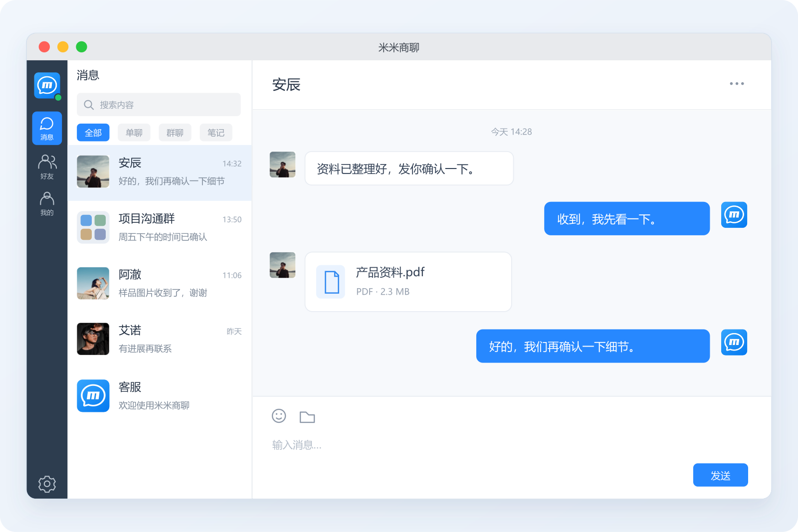Open the 我的 profile section
This screenshot has height=532, width=798.
click(x=47, y=203)
